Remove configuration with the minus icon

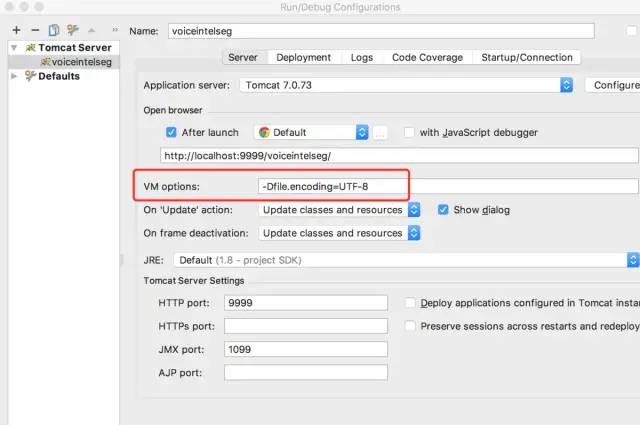tap(35, 30)
